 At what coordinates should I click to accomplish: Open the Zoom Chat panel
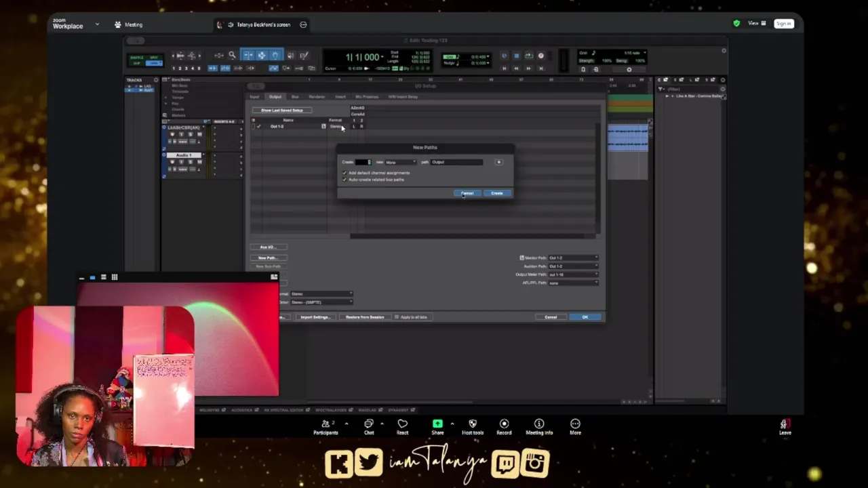369,427
